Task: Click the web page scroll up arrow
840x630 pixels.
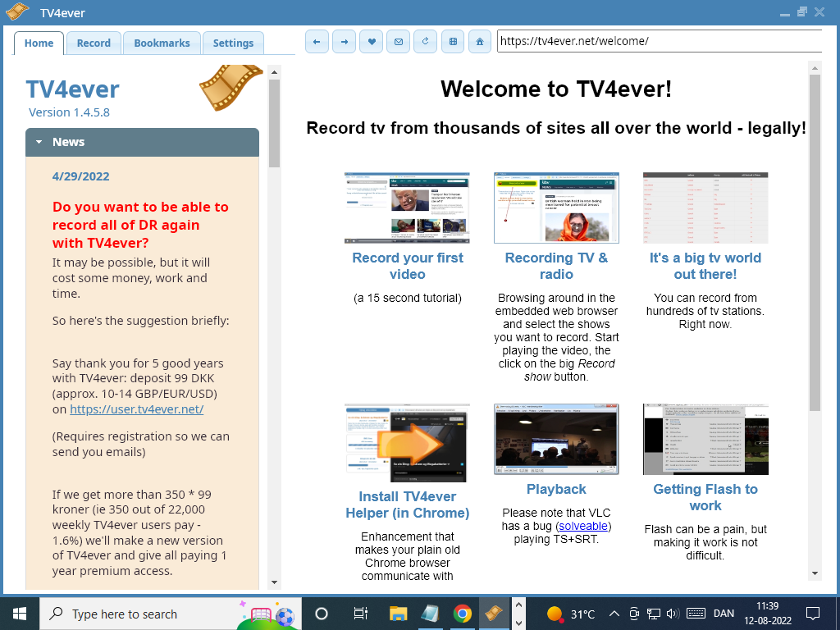Action: pos(815,68)
